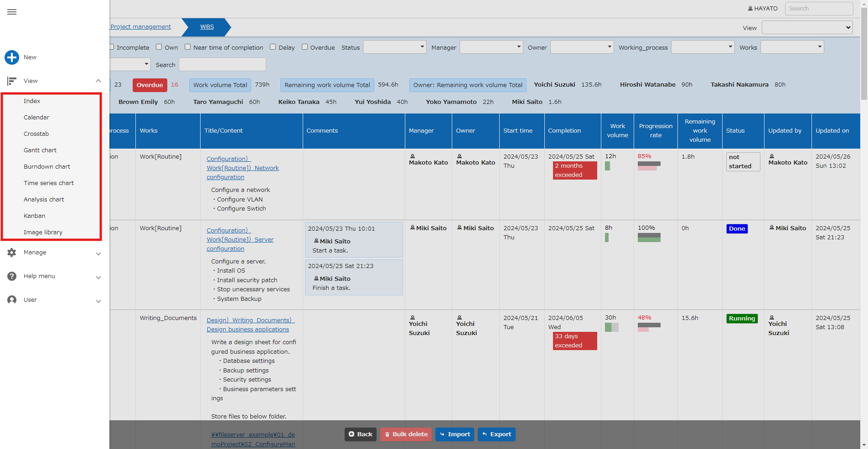This screenshot has height=449, width=868.
Task: Click the blue New plus icon
Action: (12, 57)
